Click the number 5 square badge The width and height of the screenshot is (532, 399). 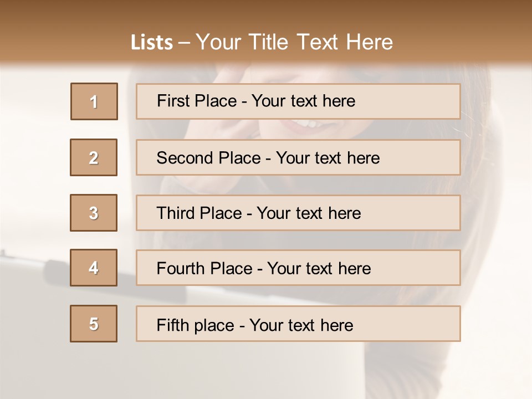pos(94,324)
